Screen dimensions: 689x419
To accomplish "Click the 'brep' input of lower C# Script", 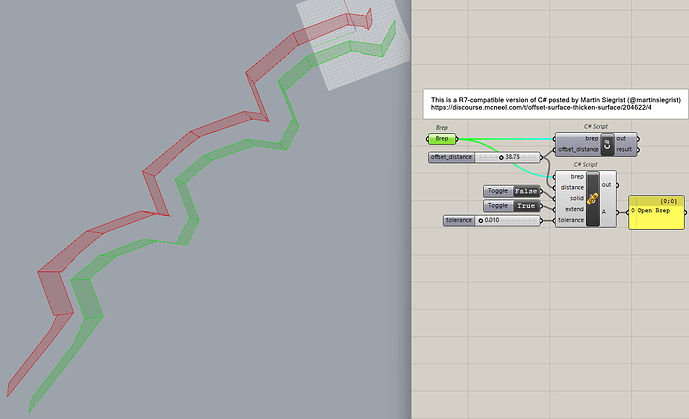I will (x=577, y=177).
